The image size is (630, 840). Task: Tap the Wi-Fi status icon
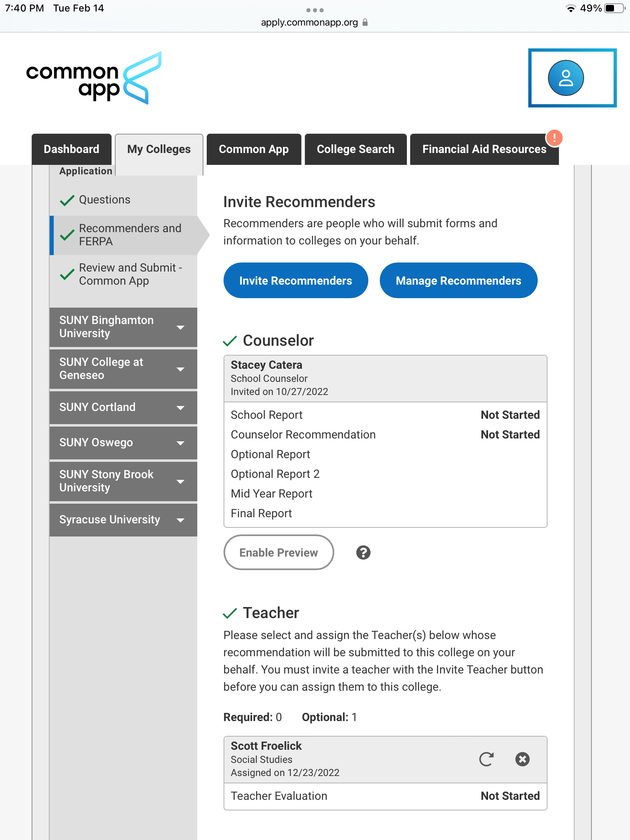pyautogui.click(x=571, y=8)
